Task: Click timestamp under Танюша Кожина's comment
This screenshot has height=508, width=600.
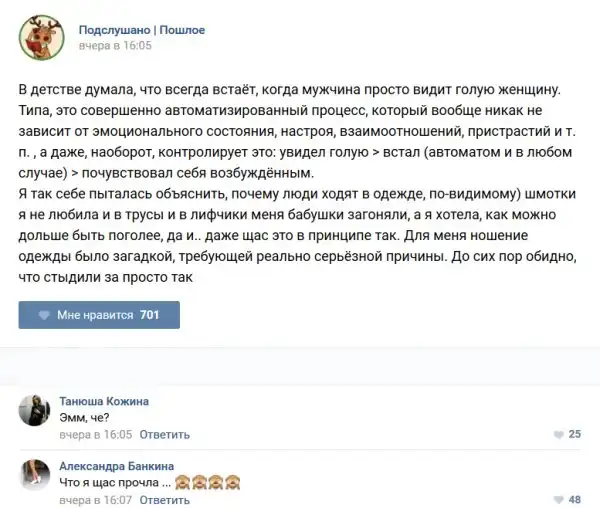Action: click(x=96, y=435)
